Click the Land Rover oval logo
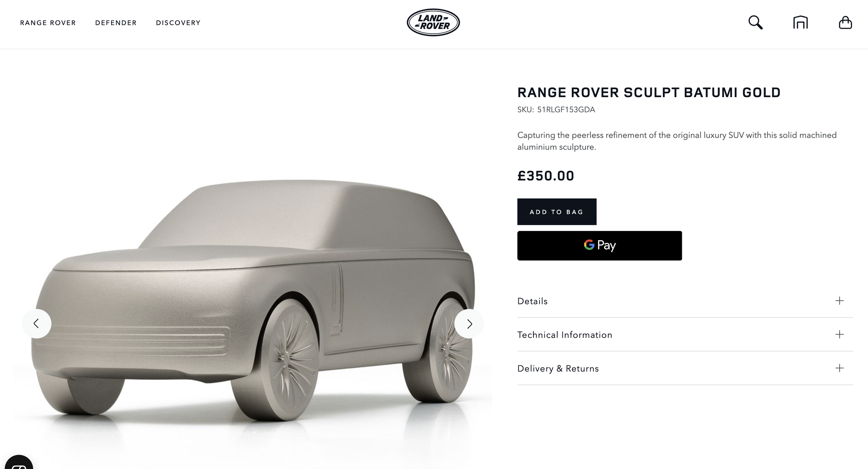 click(433, 23)
